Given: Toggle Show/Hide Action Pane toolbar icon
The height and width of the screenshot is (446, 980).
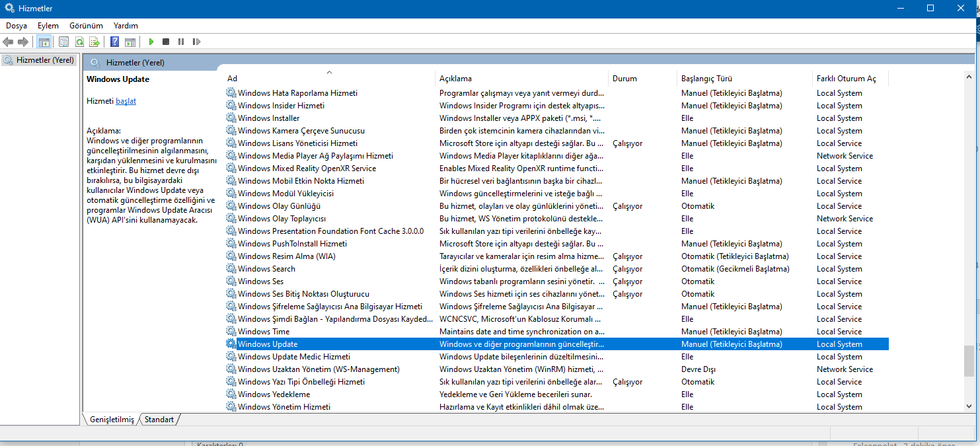Looking at the screenshot, I should point(130,42).
